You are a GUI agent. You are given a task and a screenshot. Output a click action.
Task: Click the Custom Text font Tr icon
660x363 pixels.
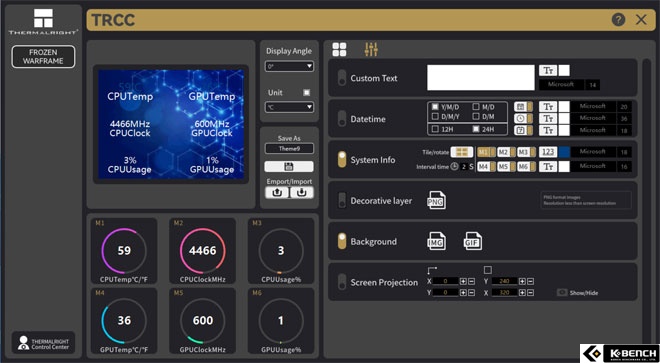click(x=548, y=71)
